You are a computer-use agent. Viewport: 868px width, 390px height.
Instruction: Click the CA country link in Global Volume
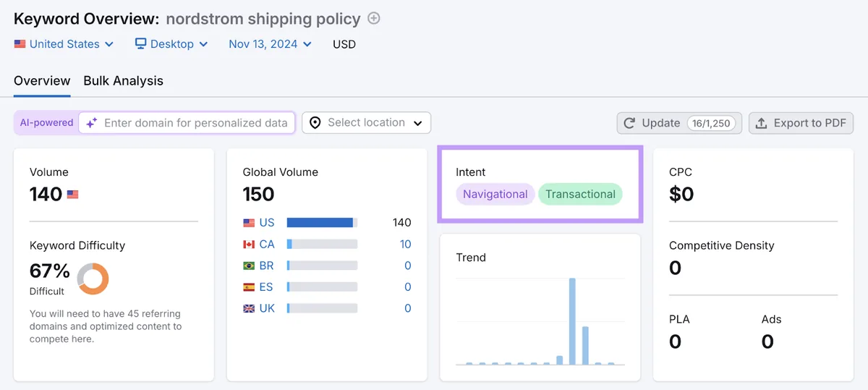pos(267,244)
